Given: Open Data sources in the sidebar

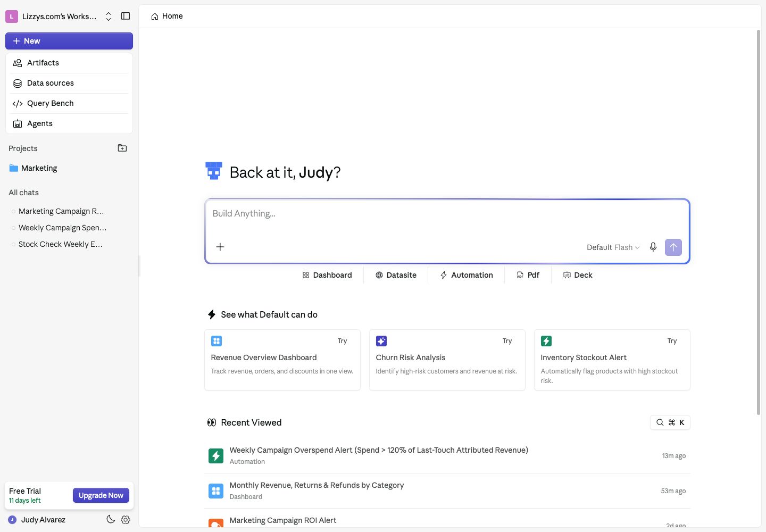Looking at the screenshot, I should pos(69,83).
